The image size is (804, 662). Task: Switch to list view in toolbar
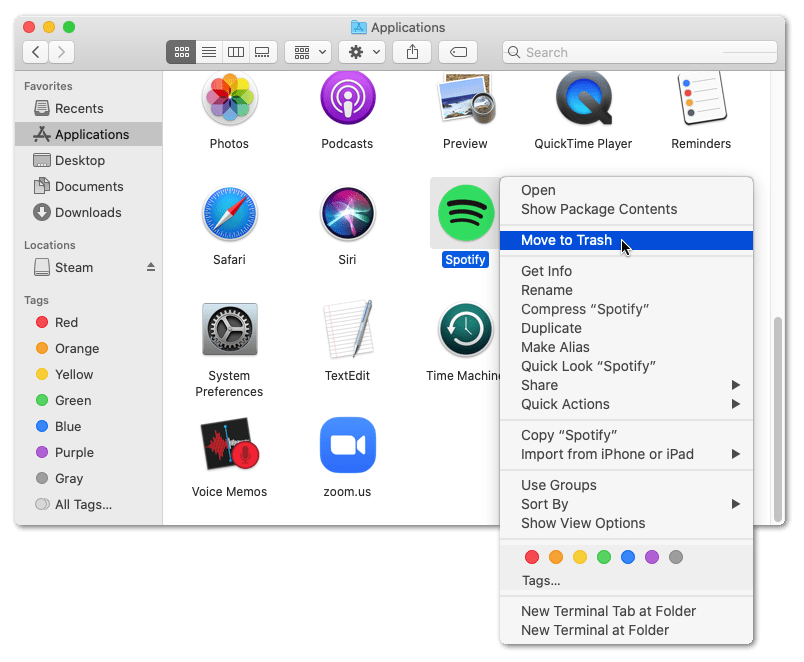tap(209, 52)
